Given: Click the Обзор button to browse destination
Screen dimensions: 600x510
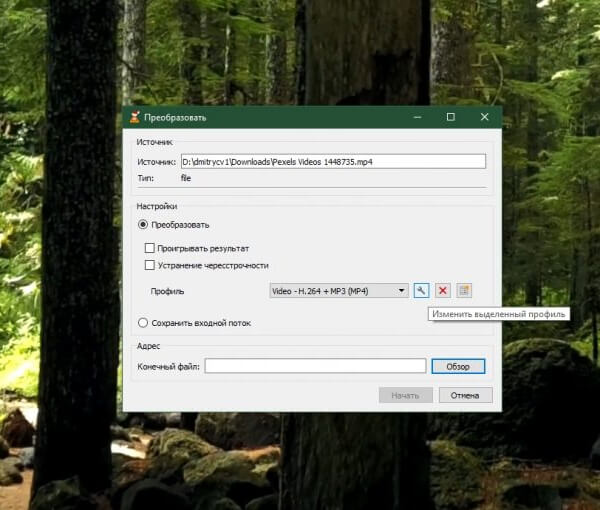Looking at the screenshot, I should [x=458, y=367].
